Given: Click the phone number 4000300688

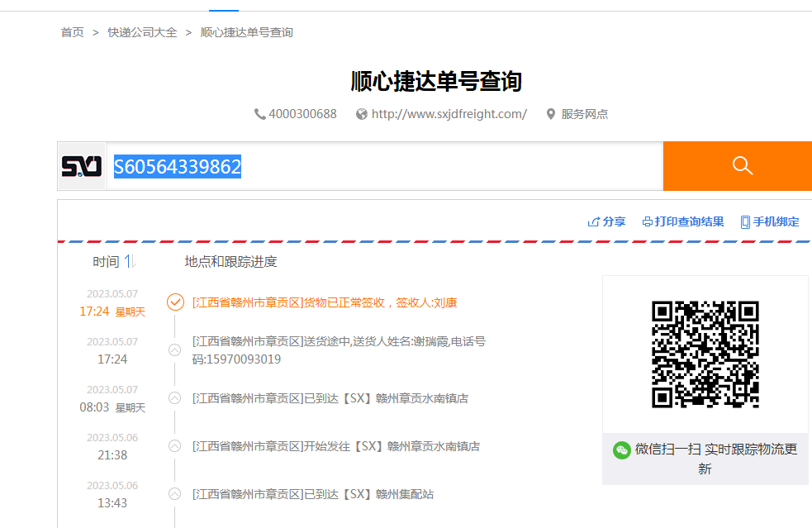Looking at the screenshot, I should [x=302, y=114].
